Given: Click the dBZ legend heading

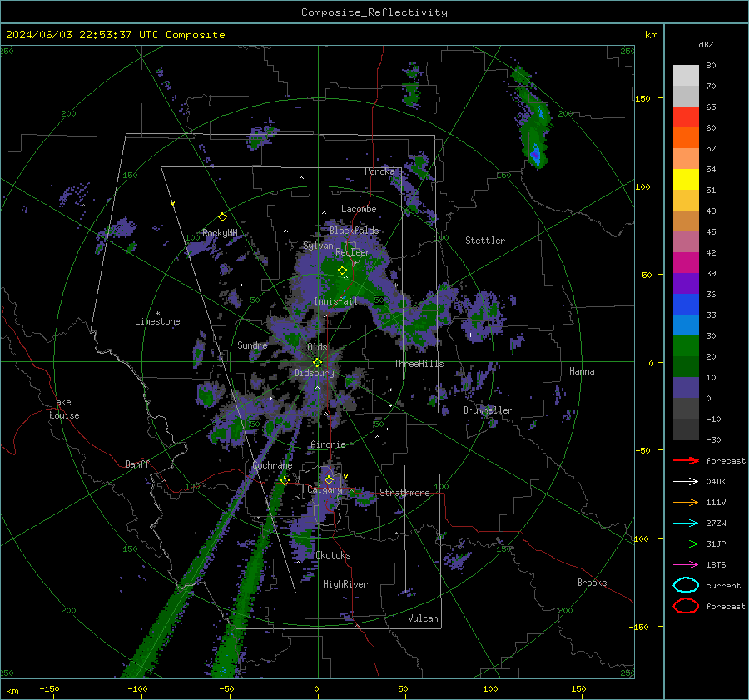Looking at the screenshot, I should [706, 44].
